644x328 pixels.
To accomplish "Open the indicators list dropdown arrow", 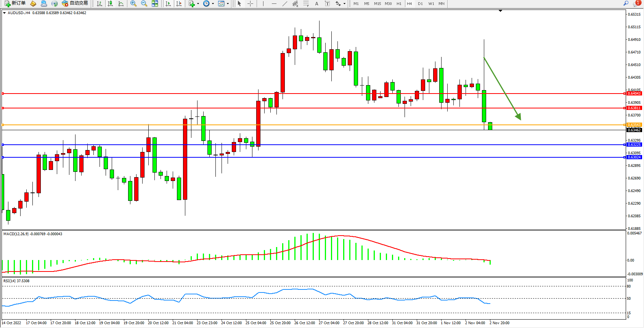I will [198, 3].
